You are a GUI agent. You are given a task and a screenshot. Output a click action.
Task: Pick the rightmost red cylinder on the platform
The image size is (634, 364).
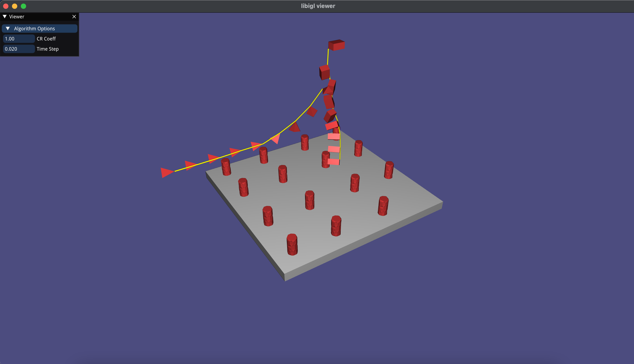(389, 170)
